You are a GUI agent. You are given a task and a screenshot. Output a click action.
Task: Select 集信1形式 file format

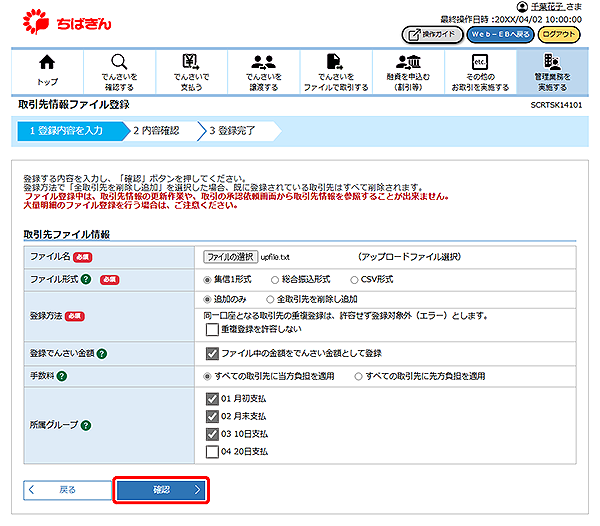(x=207, y=280)
